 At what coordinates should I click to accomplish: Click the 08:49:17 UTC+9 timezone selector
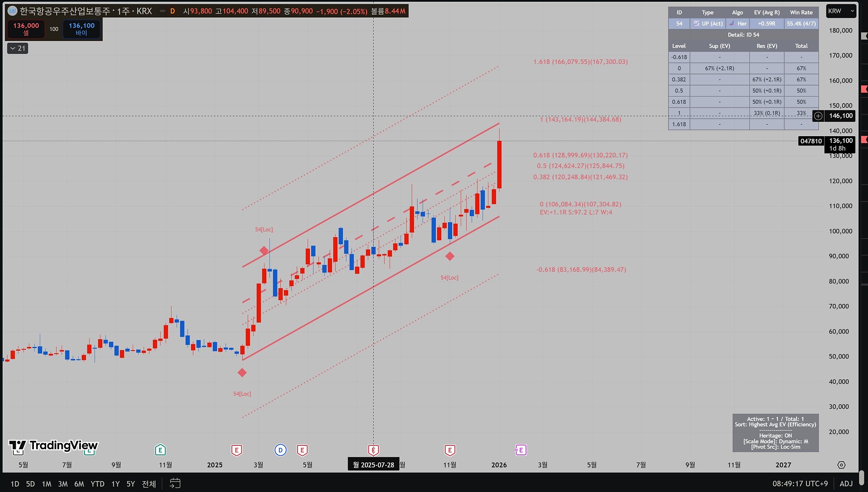pyautogui.click(x=800, y=483)
